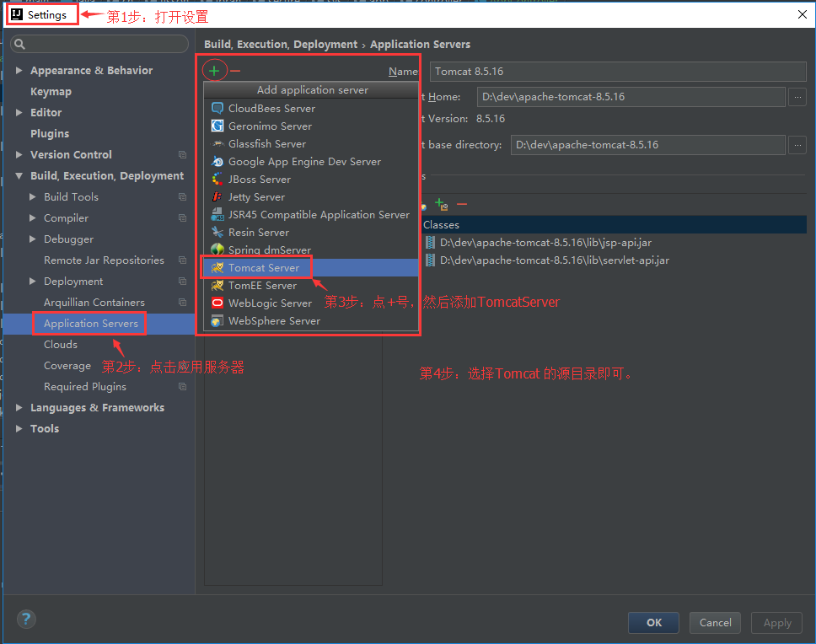Click the search magnifier icon in Settings

19,44
